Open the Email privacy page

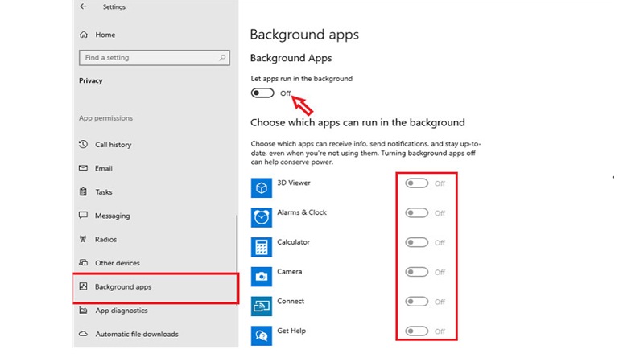(103, 168)
